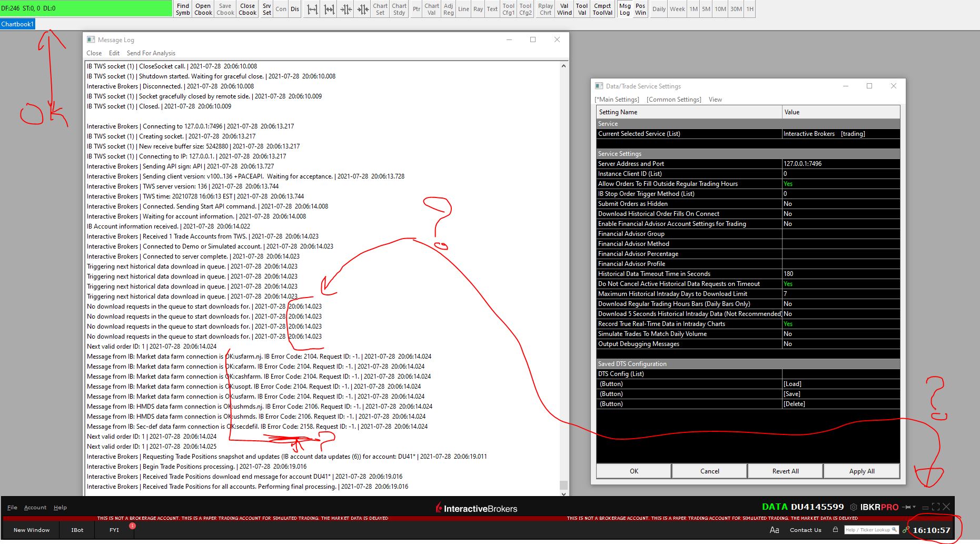
Task: Select the Chartbook1 tab
Action: click(17, 24)
